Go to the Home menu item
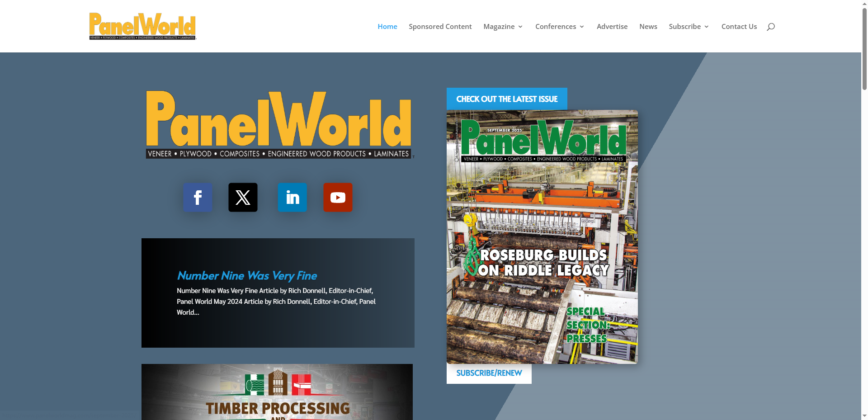The image size is (868, 420). (387, 27)
